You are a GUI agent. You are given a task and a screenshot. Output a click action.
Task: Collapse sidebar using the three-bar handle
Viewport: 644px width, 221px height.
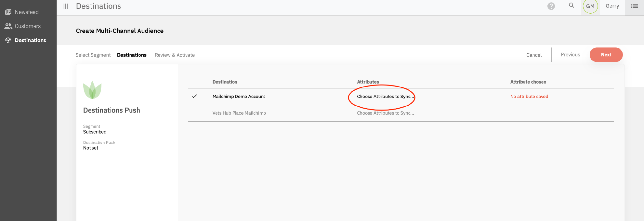[66, 6]
